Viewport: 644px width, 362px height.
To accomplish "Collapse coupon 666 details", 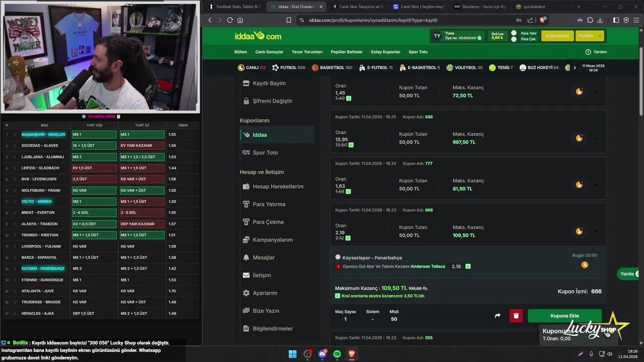I will [597, 231].
